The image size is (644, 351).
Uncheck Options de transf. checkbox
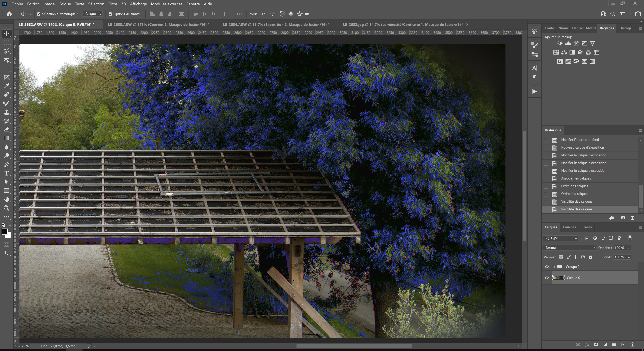pyautogui.click(x=110, y=14)
